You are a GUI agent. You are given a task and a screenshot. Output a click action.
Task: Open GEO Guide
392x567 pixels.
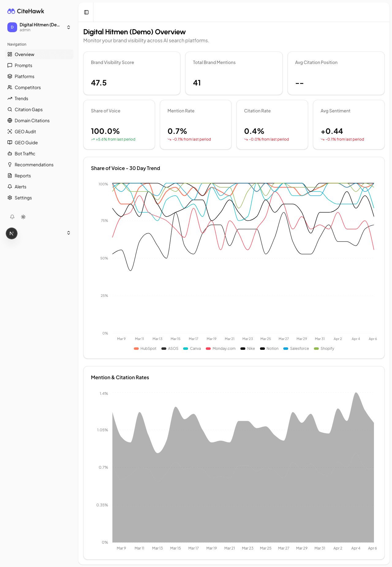click(39, 142)
